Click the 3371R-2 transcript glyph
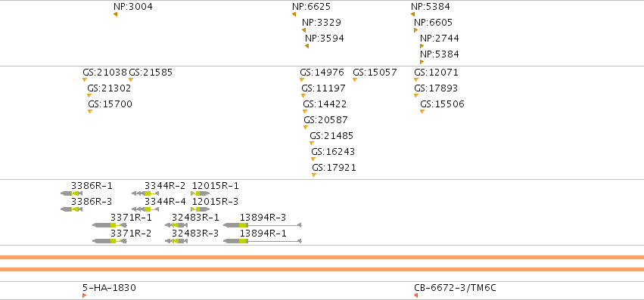 coord(110,241)
